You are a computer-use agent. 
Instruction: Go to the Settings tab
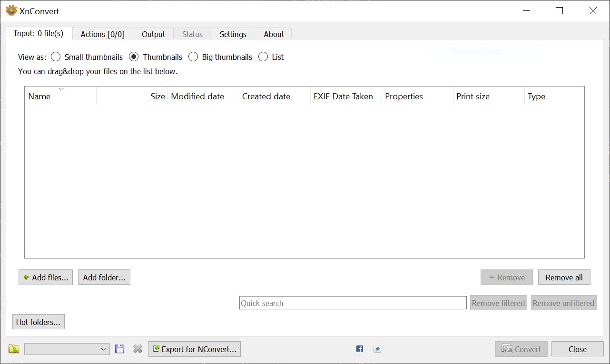click(x=233, y=34)
